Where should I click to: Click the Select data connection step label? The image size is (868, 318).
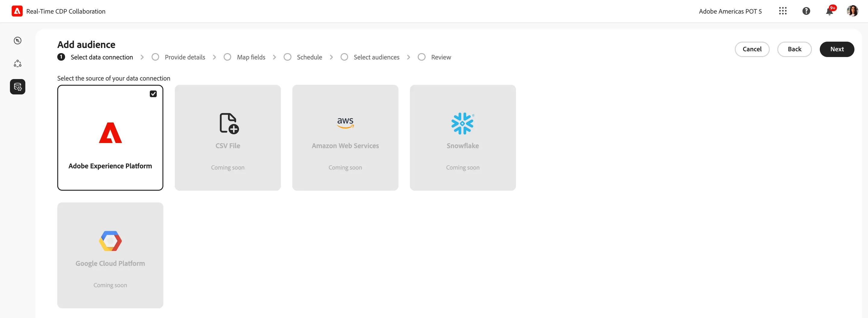tap(102, 57)
